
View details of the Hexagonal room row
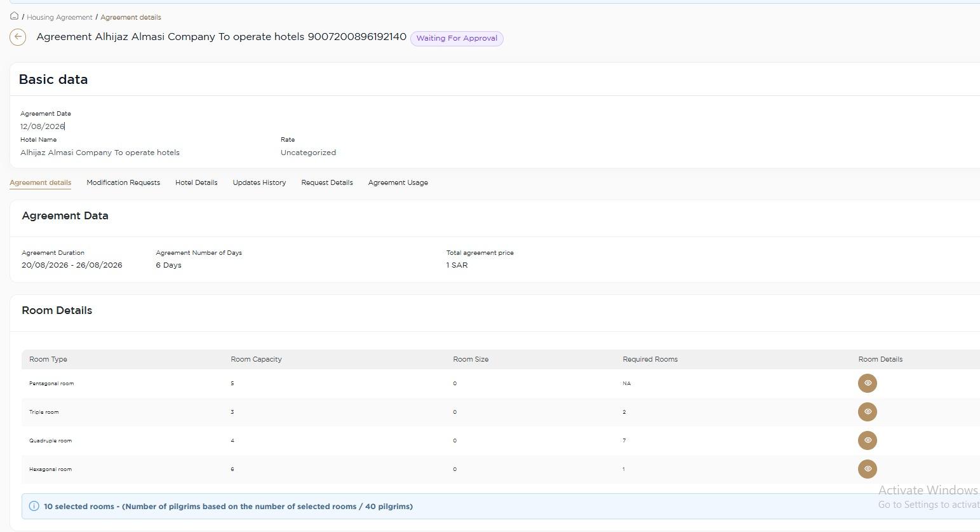click(x=867, y=469)
